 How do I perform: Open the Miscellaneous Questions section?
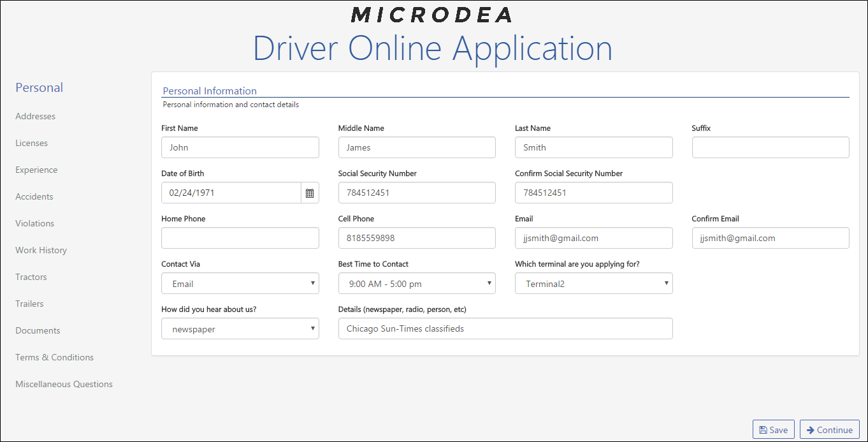coord(64,384)
